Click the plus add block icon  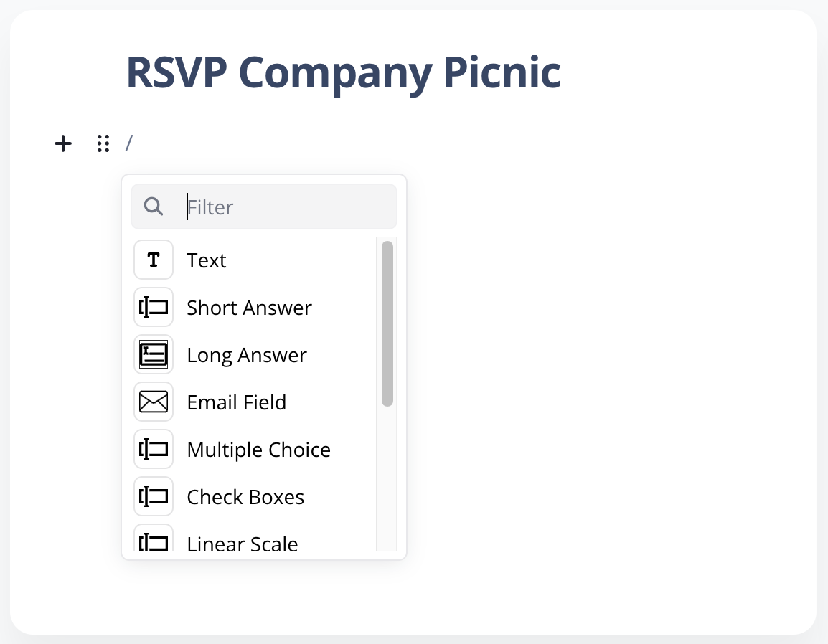click(63, 143)
